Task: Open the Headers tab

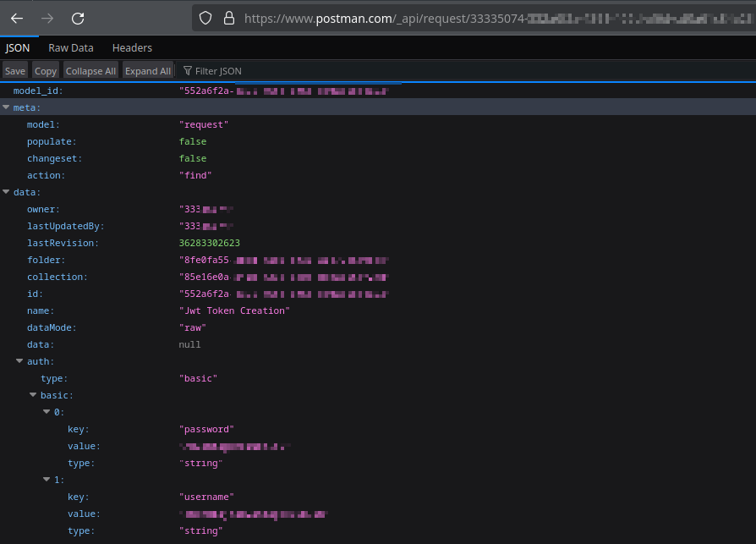Action: click(132, 47)
